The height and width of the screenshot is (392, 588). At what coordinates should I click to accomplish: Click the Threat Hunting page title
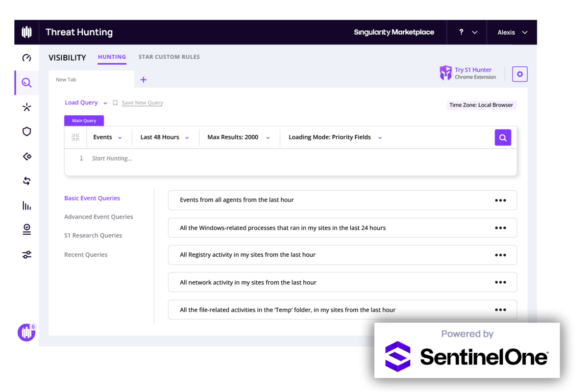click(x=79, y=32)
